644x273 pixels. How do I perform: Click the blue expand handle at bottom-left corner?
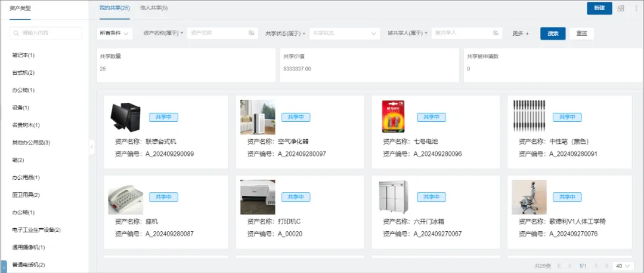4,266
